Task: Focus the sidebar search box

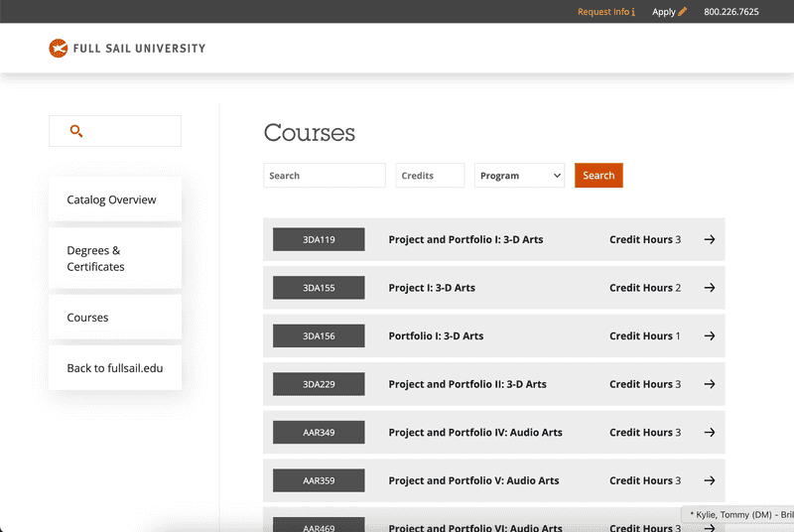Action: [x=115, y=131]
